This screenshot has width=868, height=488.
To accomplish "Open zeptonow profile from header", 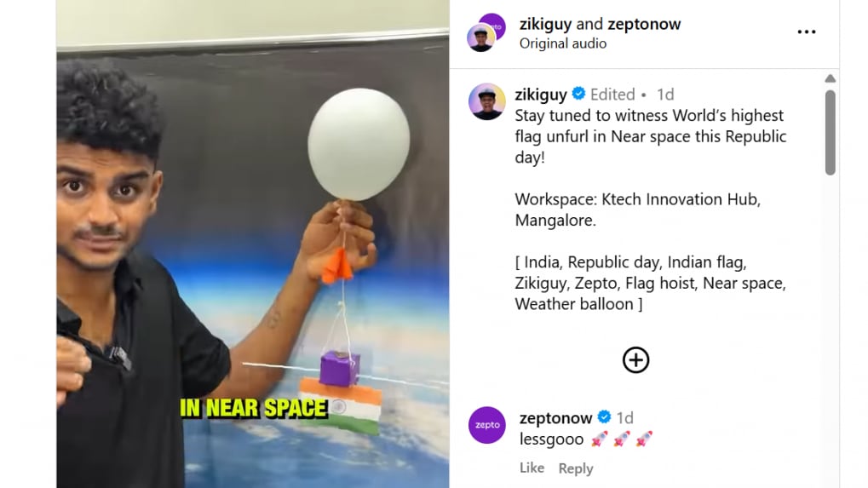I will [644, 24].
